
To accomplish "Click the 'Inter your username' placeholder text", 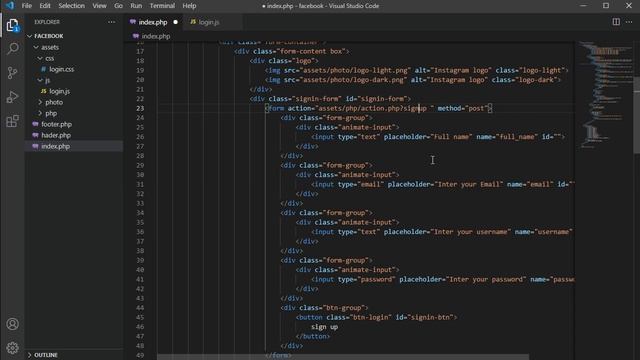I will click(471, 232).
